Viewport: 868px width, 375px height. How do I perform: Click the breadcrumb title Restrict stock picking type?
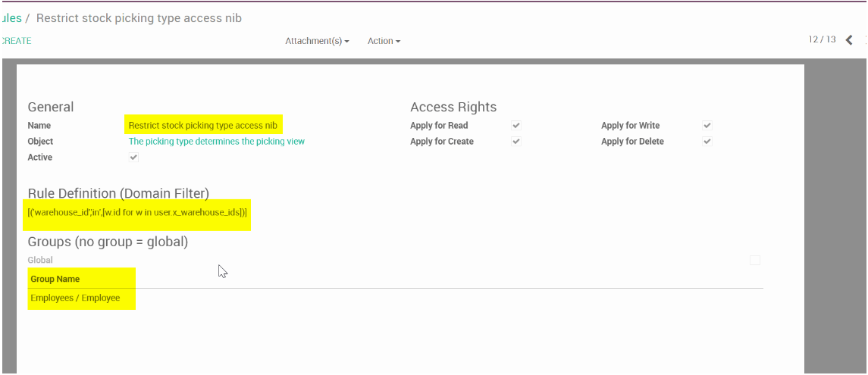tap(139, 17)
